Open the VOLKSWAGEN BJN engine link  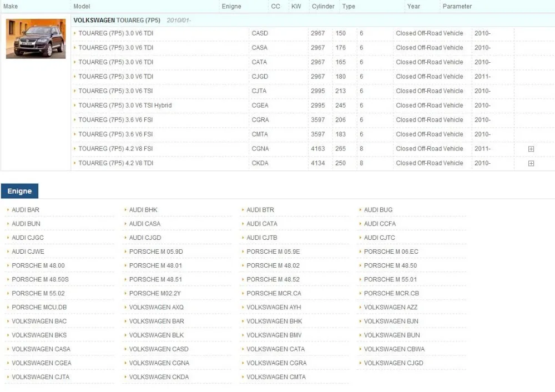point(391,321)
